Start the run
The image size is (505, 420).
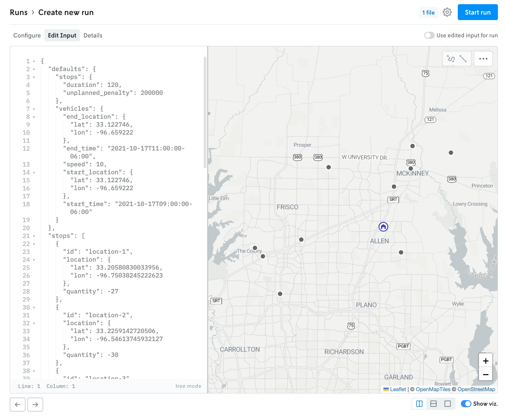coord(478,12)
